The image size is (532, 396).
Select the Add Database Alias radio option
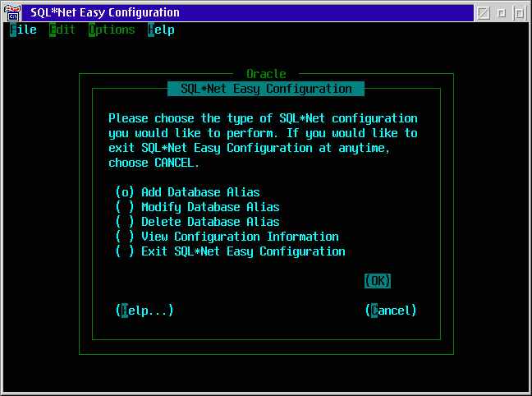pos(188,192)
